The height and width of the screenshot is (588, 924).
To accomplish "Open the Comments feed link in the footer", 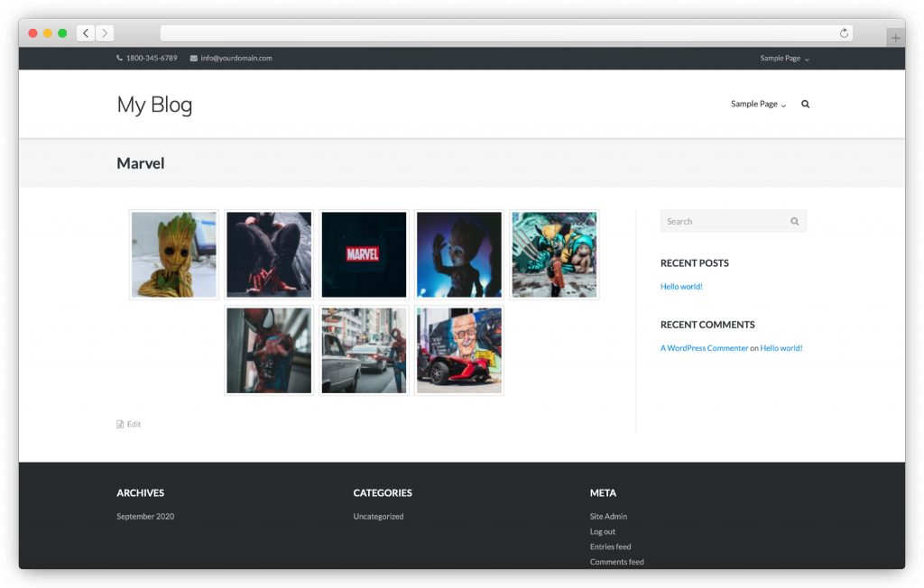I will (x=616, y=561).
